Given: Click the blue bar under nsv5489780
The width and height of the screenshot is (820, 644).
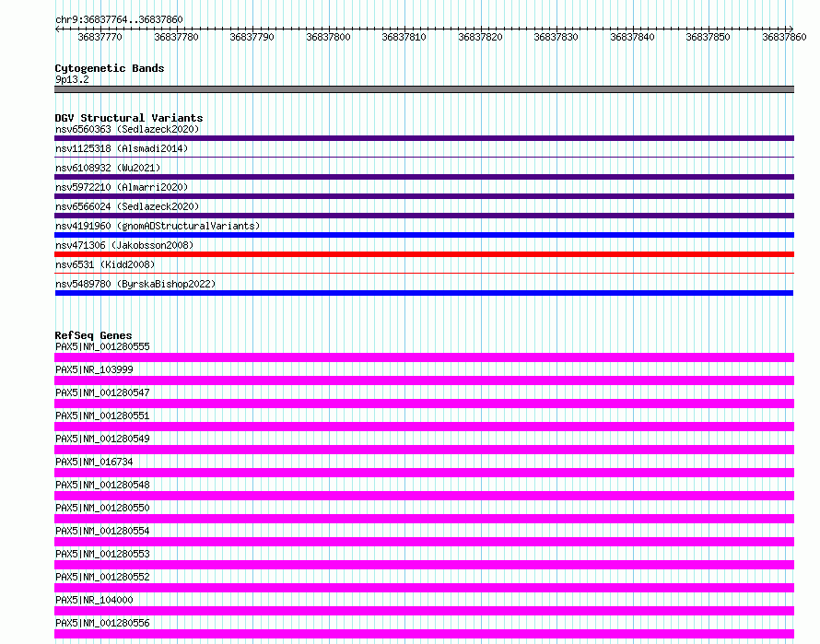Looking at the screenshot, I should 424,293.
